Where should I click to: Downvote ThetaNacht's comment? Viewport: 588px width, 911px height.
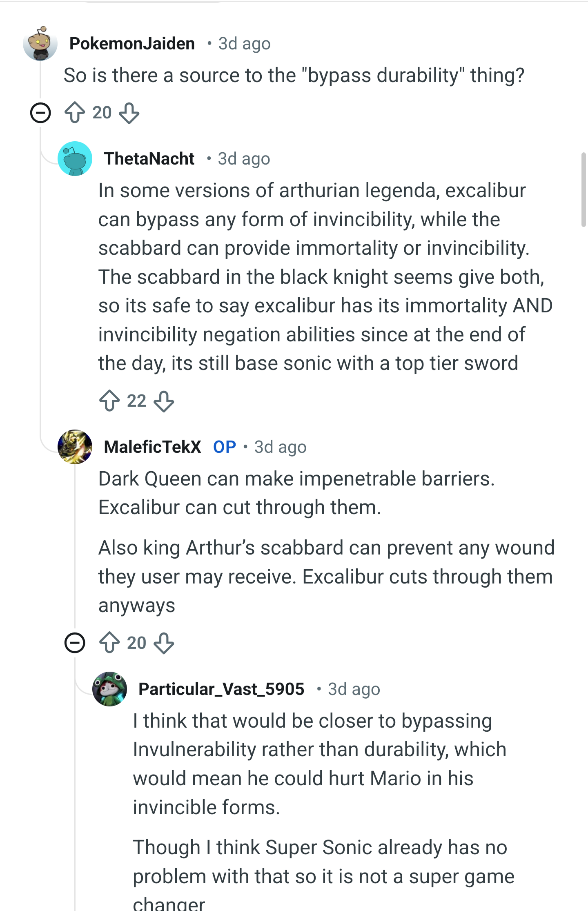(x=164, y=401)
